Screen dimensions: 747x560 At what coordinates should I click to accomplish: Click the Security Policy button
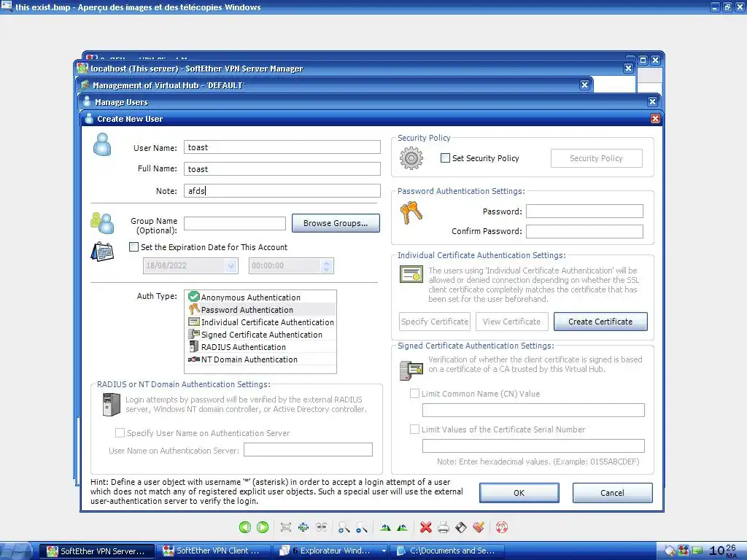[597, 158]
